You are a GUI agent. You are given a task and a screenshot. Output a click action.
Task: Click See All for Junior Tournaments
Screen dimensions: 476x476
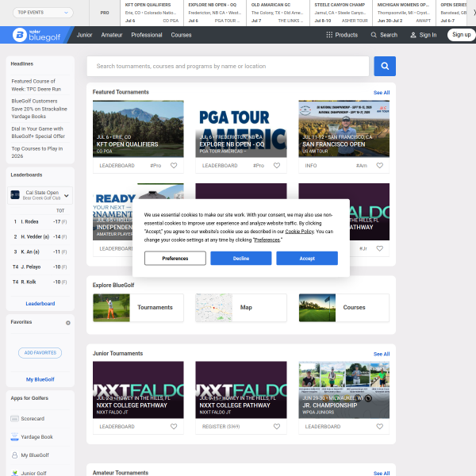382,354
